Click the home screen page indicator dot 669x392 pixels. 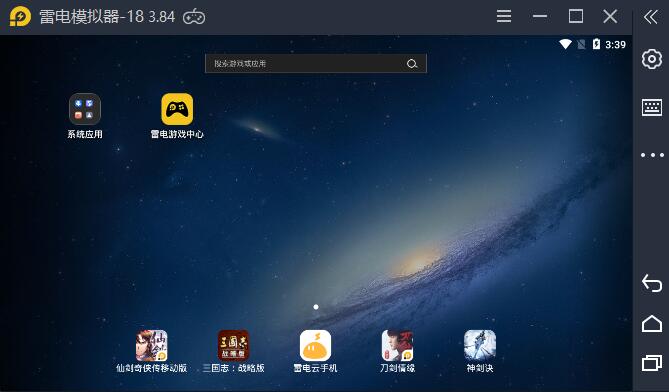(x=316, y=307)
